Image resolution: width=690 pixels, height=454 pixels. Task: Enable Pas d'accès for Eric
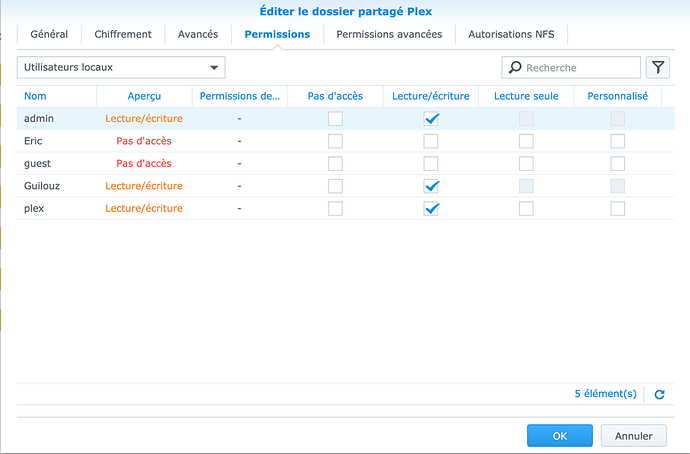335,141
